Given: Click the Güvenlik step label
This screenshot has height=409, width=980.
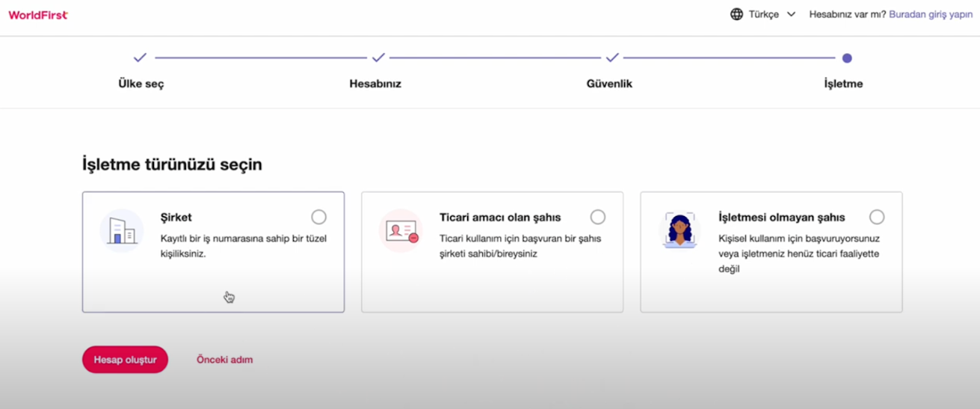Looking at the screenshot, I should tap(609, 84).
